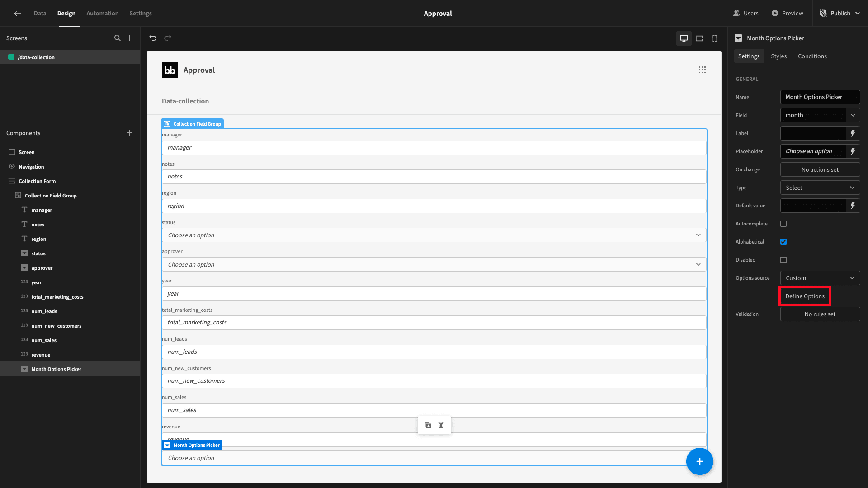
Task: Switch to tablet preview icon
Action: [x=699, y=38]
